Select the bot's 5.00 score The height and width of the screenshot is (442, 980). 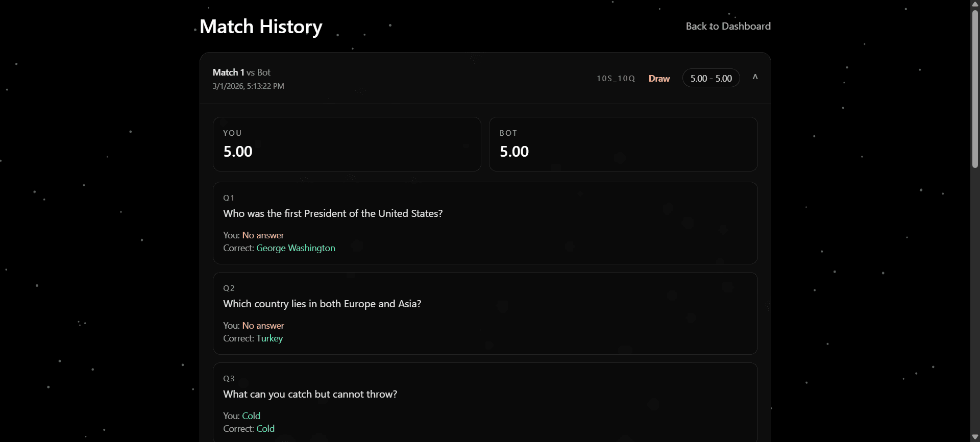513,151
